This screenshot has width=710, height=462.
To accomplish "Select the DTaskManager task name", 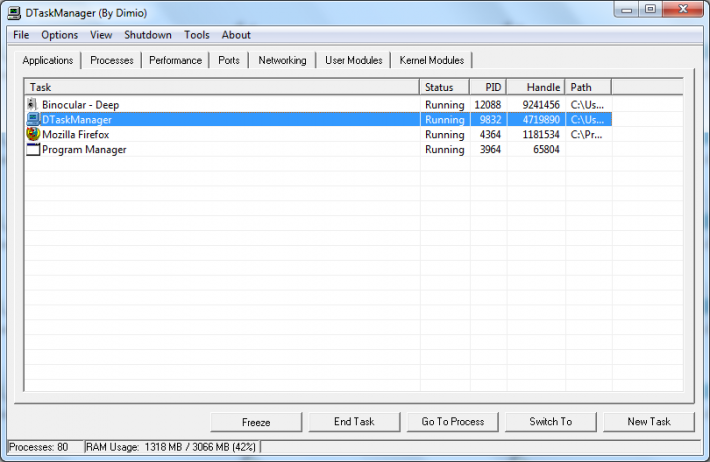I will pyautogui.click(x=77, y=120).
